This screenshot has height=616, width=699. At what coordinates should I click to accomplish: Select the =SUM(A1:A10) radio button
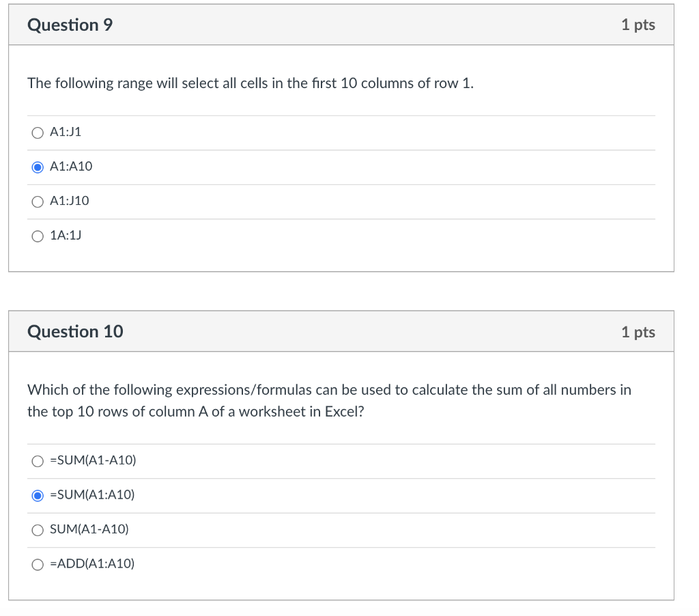pyautogui.click(x=38, y=495)
